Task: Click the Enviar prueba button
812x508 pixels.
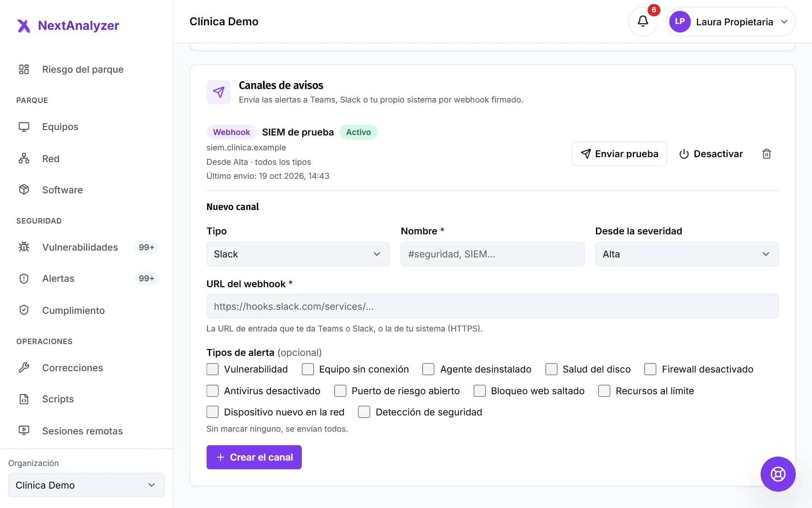Action: click(619, 154)
